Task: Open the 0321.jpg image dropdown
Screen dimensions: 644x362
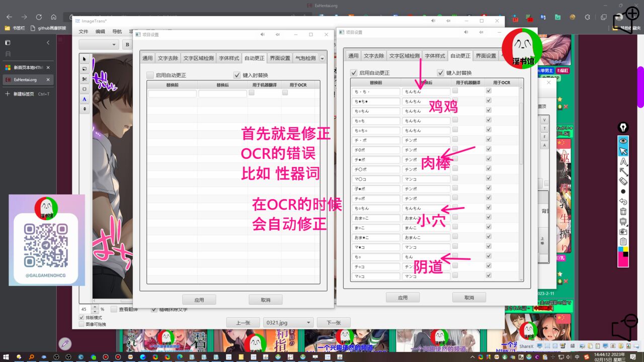Action: tap(288, 323)
